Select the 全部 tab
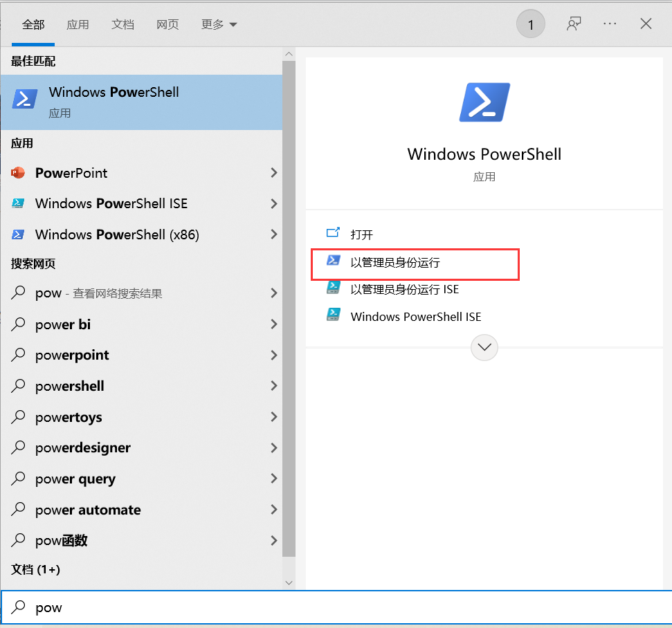The height and width of the screenshot is (628, 672). (33, 24)
